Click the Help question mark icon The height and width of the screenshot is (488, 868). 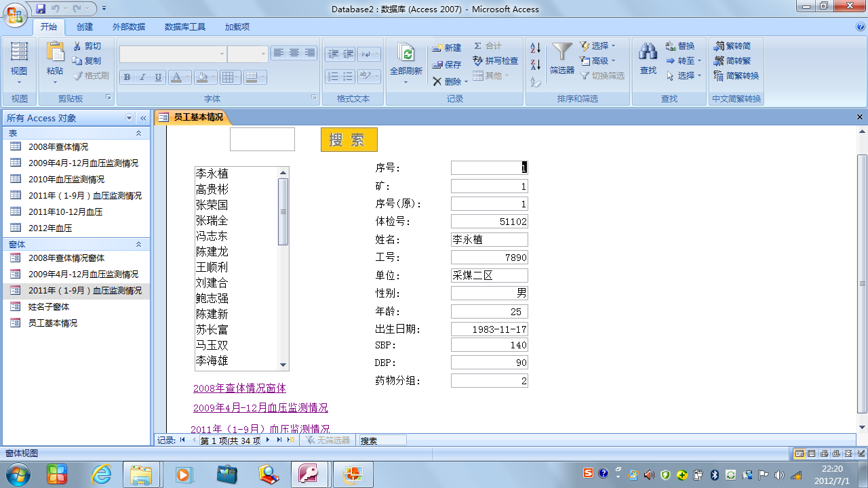coord(861,26)
